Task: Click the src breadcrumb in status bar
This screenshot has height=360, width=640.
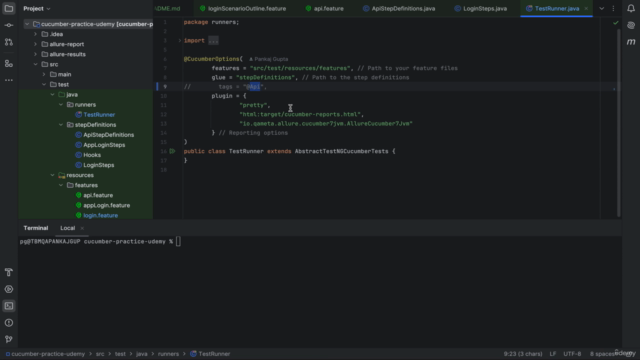Action: coord(100,354)
